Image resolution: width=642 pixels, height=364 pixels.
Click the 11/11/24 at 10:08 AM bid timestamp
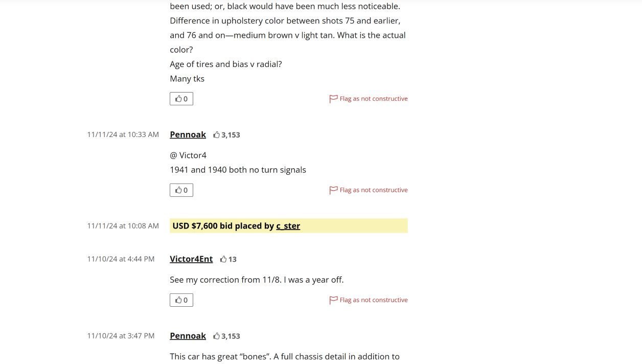123,226
